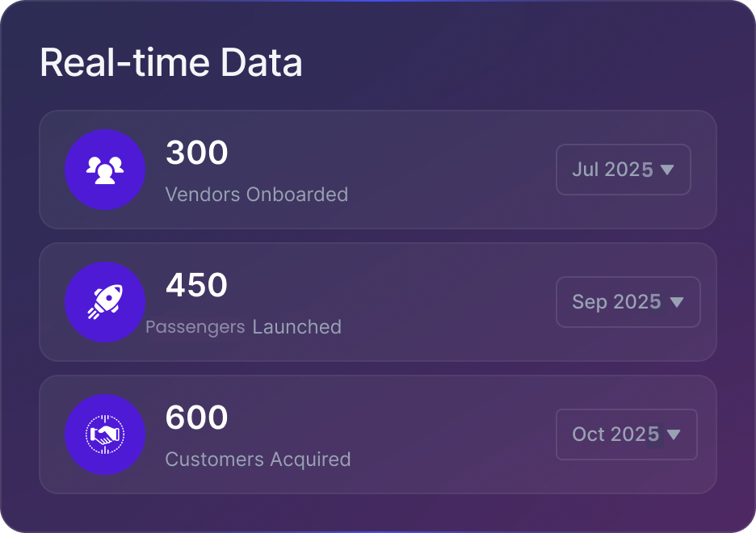Open the Sep 2025 date dropdown
Screen dimensions: 756x533
(628, 302)
